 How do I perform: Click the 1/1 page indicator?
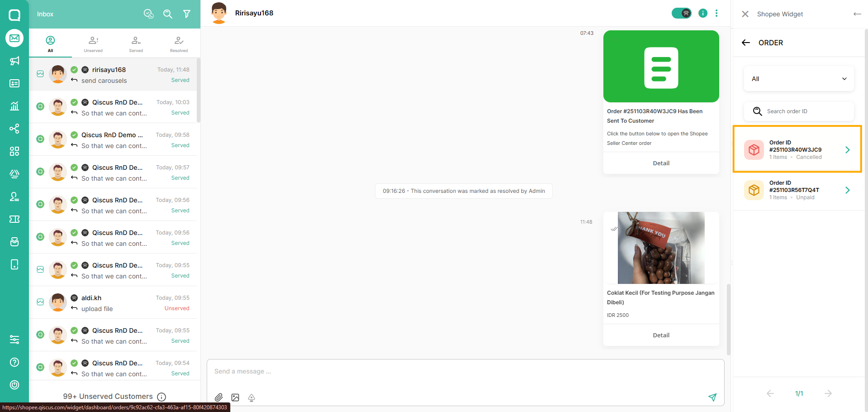799,393
